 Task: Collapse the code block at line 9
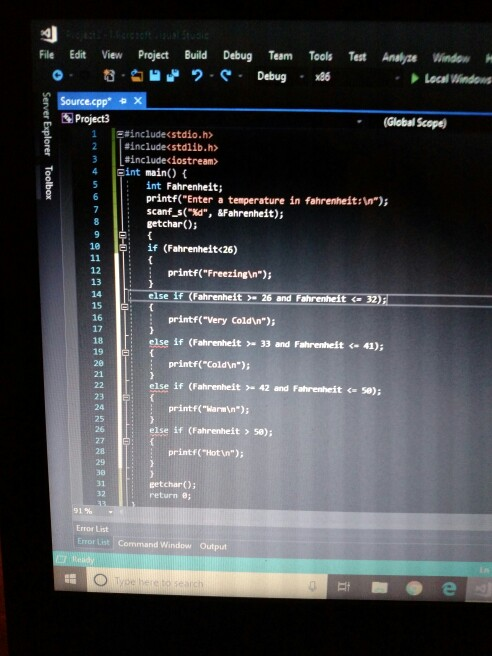pyautogui.click(x=123, y=235)
